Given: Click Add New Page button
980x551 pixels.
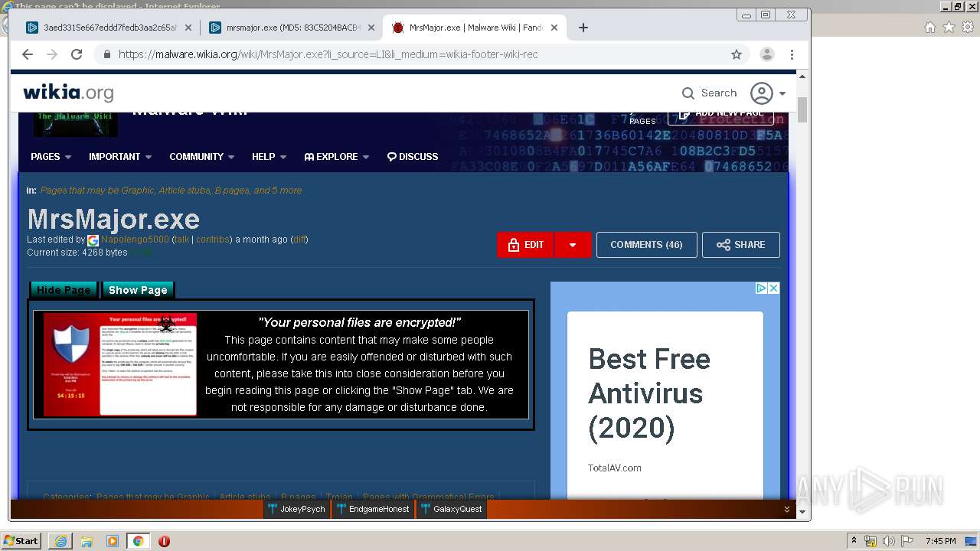Looking at the screenshot, I should 720,115.
